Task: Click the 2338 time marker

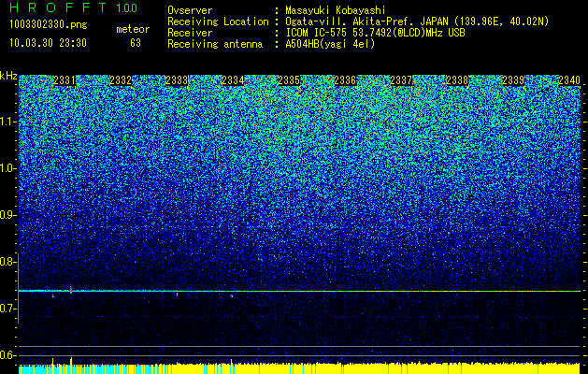Action: click(457, 80)
